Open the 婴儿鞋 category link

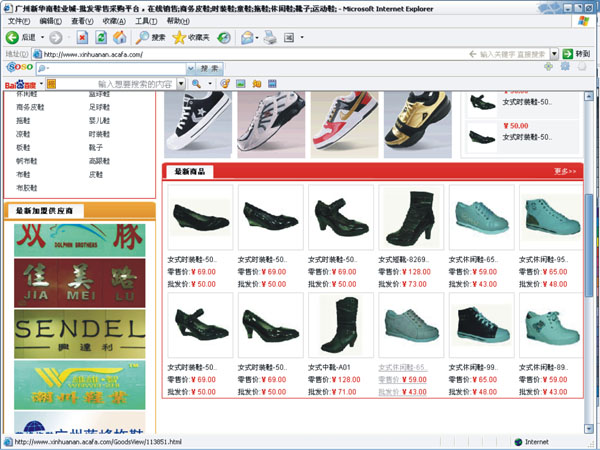tap(99, 121)
